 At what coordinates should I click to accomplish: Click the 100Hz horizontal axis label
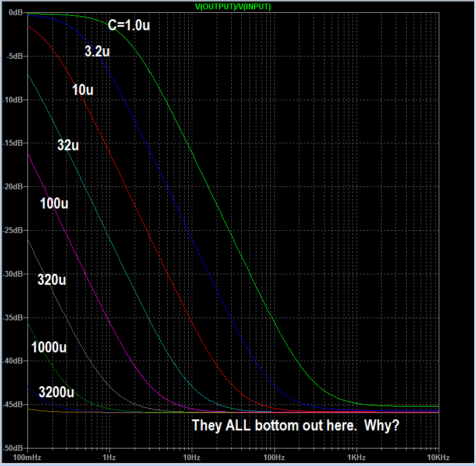click(274, 457)
